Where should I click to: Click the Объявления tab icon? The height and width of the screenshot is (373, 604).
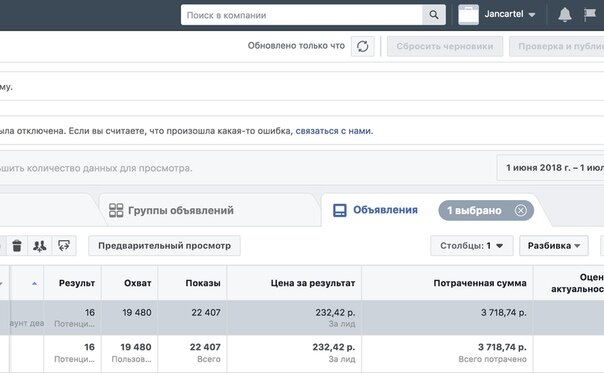[339, 210]
